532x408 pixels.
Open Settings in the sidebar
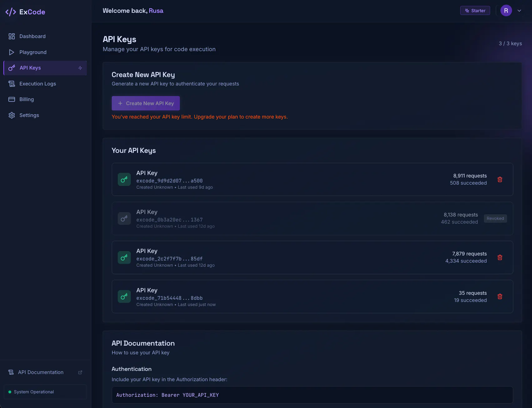45,115
